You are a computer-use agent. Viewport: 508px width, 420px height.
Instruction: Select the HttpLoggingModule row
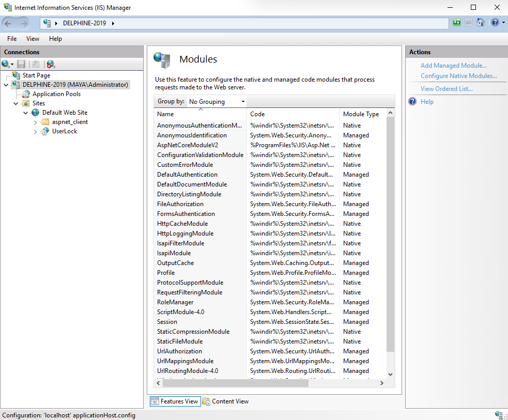[270, 234]
